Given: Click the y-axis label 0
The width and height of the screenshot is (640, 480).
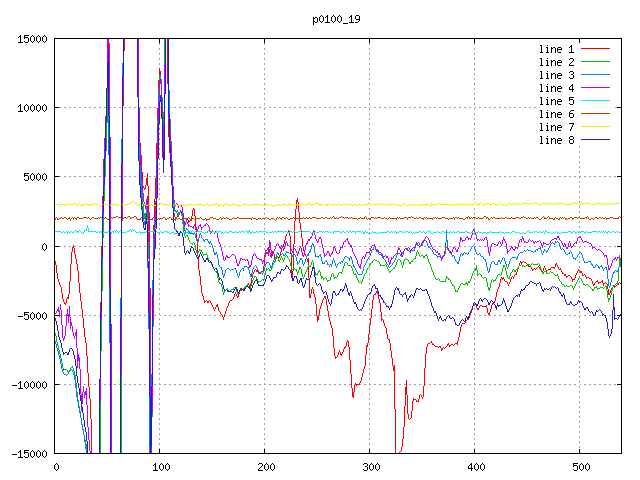Looking at the screenshot, I should (x=44, y=247).
